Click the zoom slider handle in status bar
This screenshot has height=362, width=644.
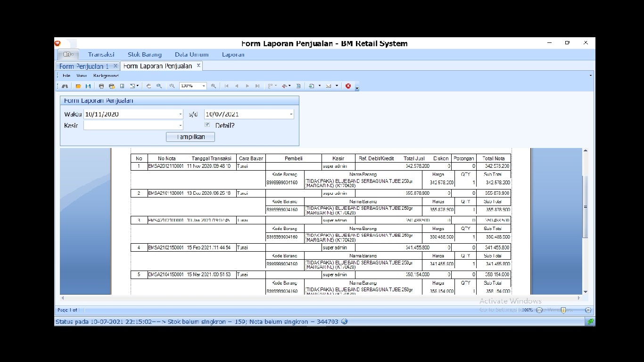(563, 310)
